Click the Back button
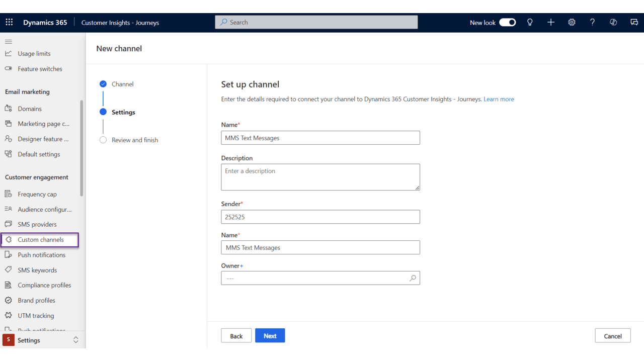 click(236, 336)
